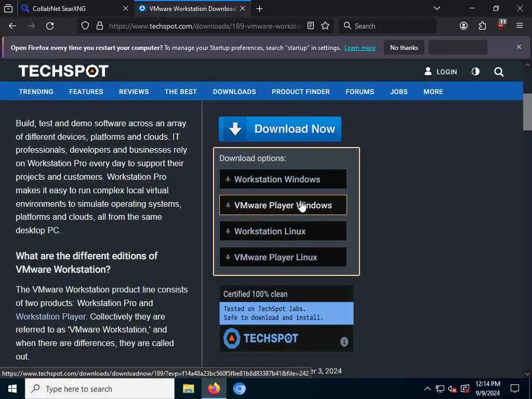Open Windows notification center icon
Viewport: 532px width, 399px height.
coord(515,389)
